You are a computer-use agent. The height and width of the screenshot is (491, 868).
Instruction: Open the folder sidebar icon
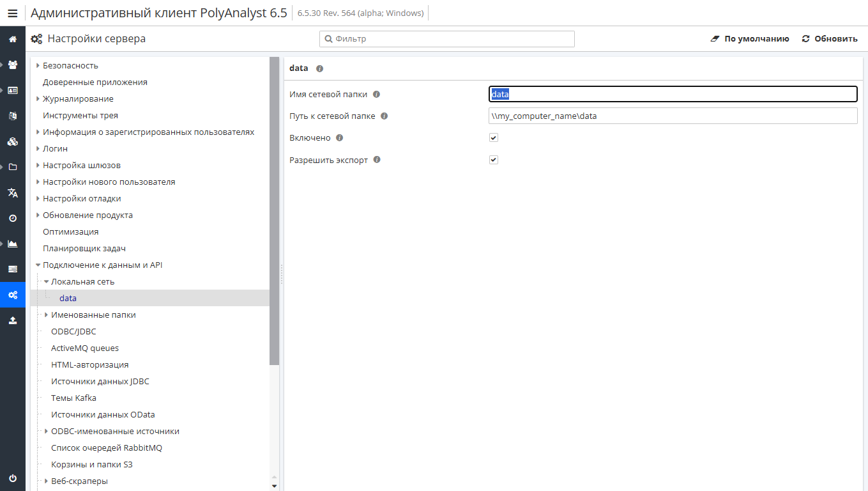click(x=13, y=167)
